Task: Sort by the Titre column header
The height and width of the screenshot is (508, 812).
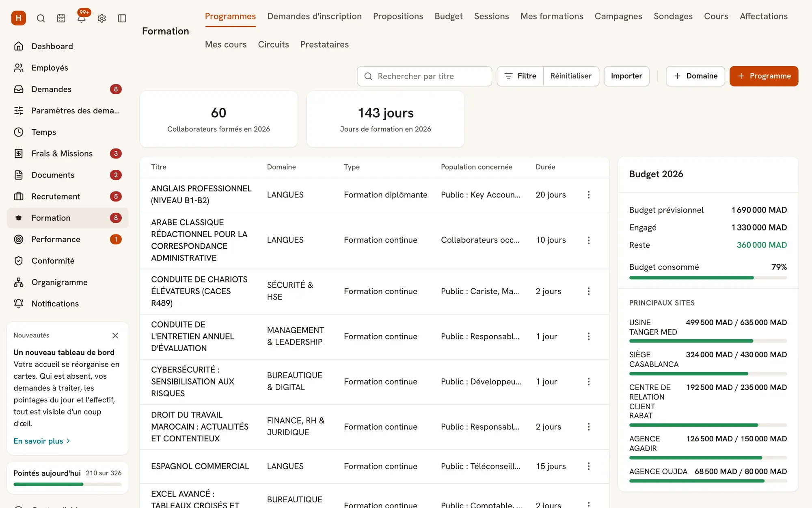Action: pyautogui.click(x=159, y=167)
